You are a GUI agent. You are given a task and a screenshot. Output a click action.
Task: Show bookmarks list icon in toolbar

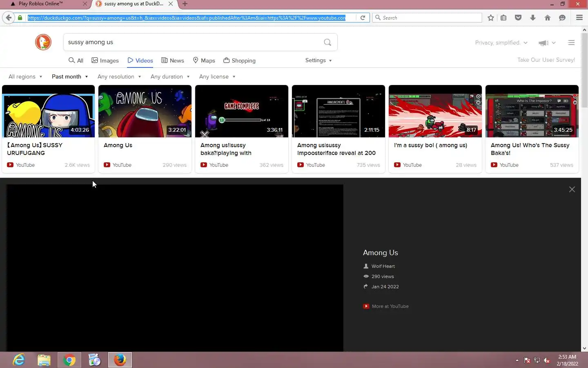503,18
